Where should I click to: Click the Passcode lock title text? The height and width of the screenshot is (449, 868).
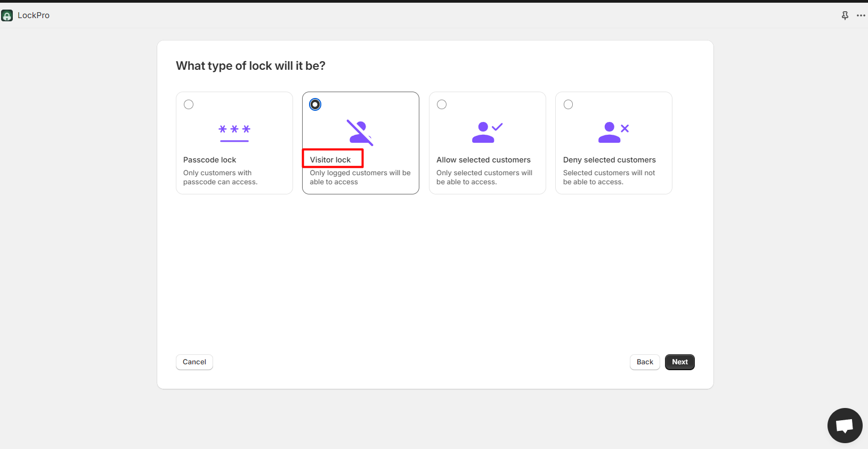coord(209,160)
